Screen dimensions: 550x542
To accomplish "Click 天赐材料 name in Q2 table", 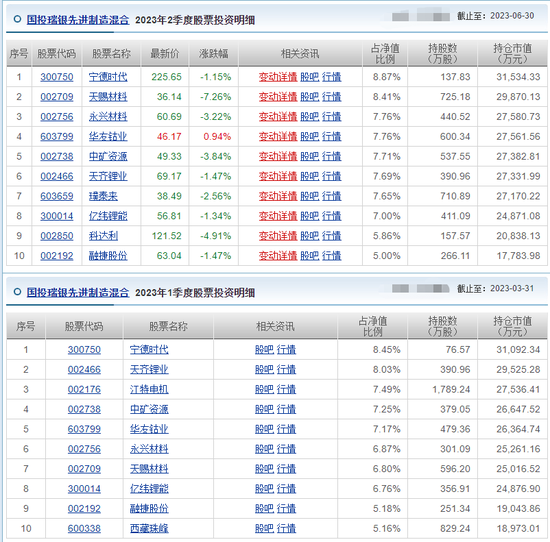I will point(108,97).
